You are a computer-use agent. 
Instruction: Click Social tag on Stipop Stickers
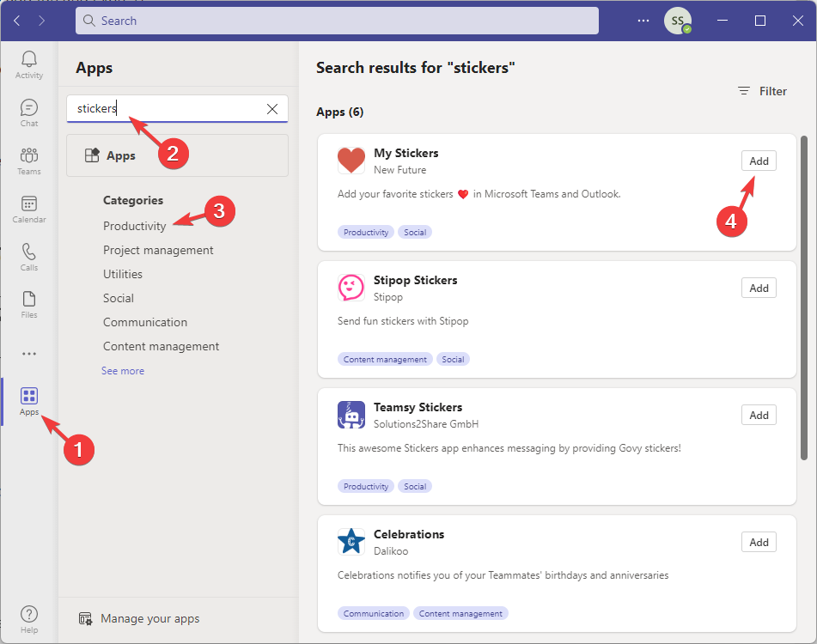453,359
